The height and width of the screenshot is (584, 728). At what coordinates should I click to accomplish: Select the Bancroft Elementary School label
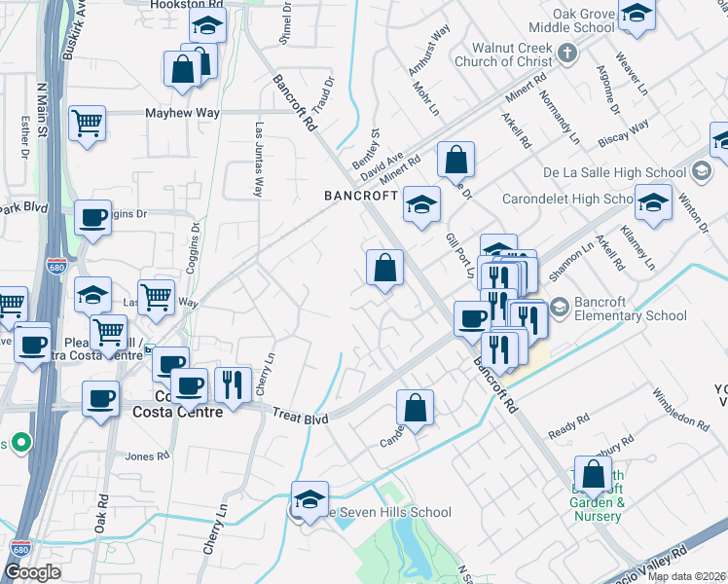[x=631, y=309]
